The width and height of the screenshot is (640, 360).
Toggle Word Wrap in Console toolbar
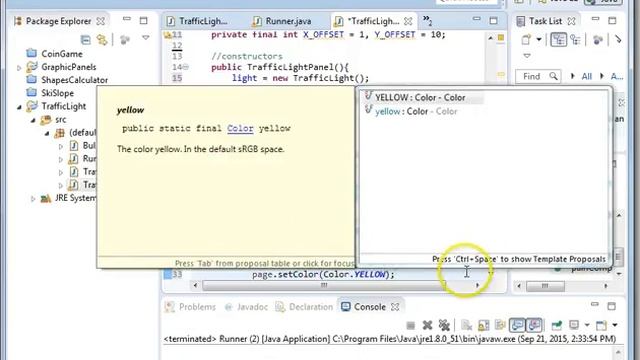click(x=500, y=325)
